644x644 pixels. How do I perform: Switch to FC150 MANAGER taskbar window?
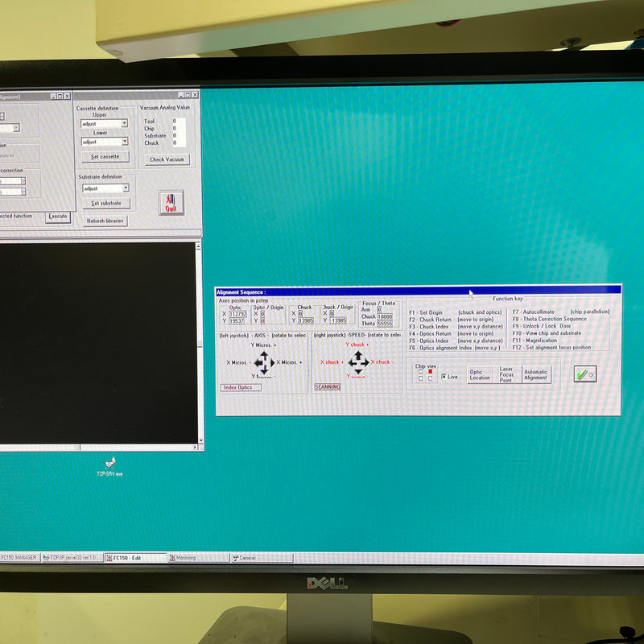(x=18, y=557)
